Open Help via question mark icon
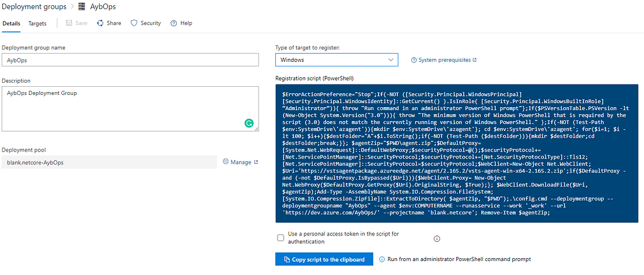The width and height of the screenshot is (644, 275). (x=173, y=23)
